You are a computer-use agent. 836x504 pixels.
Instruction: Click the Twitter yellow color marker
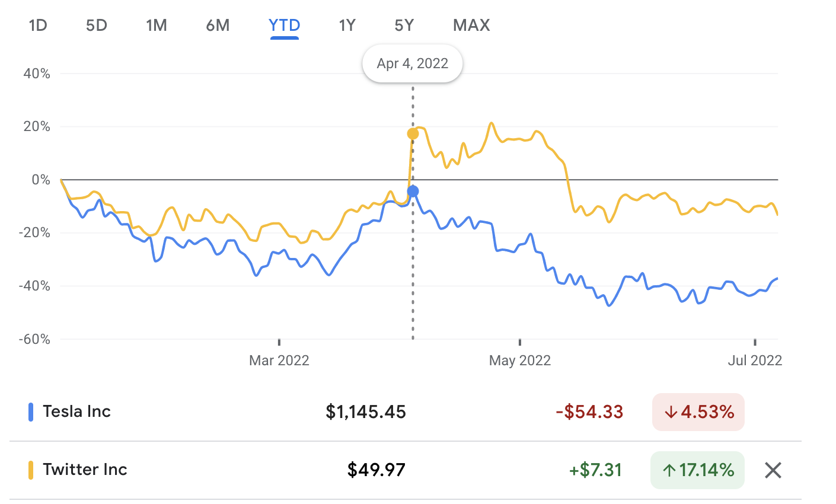tap(31, 470)
